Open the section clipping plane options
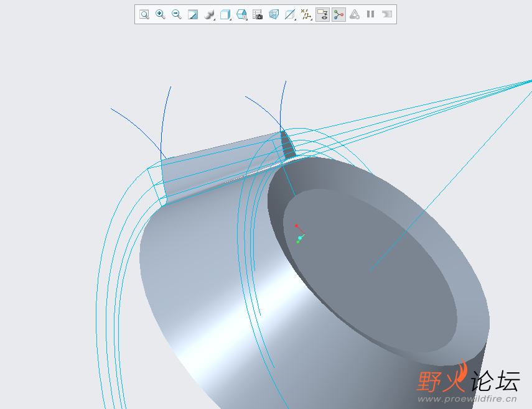532x409 pixels. coord(290,14)
